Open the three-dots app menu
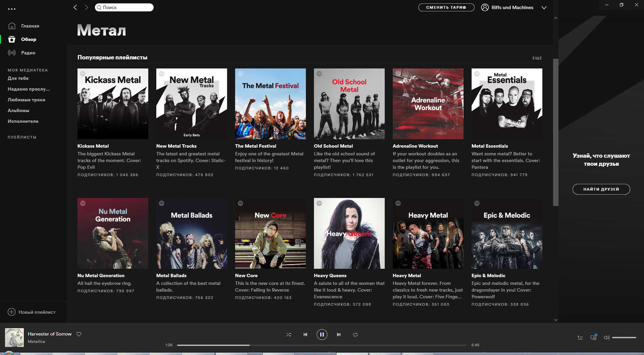This screenshot has height=355, width=644. (x=12, y=9)
